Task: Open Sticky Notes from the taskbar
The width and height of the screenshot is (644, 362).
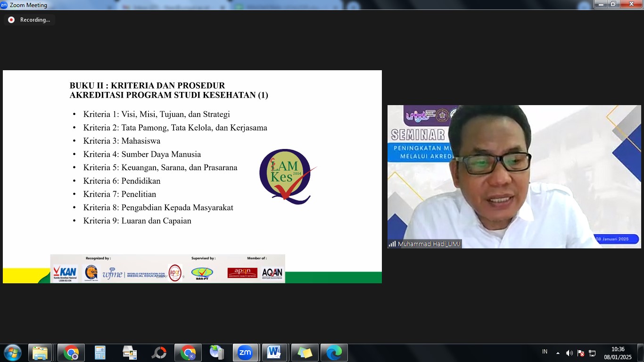Action: (305, 353)
